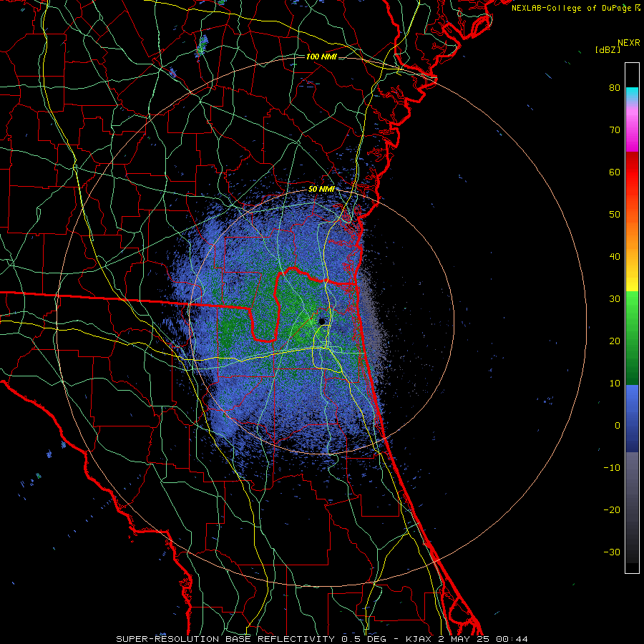Pick the red segment of the color bar

point(632,172)
